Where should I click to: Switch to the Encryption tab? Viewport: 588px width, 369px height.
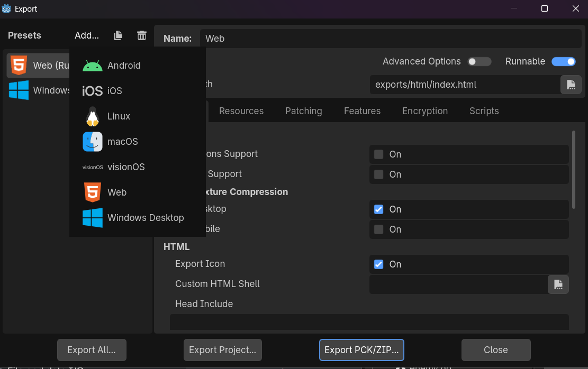click(425, 111)
